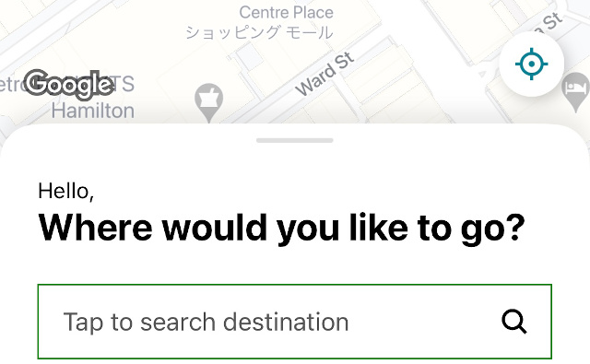Tap the word Centre in Centre Place
Viewport: 590px width, 364px height.
(265, 12)
